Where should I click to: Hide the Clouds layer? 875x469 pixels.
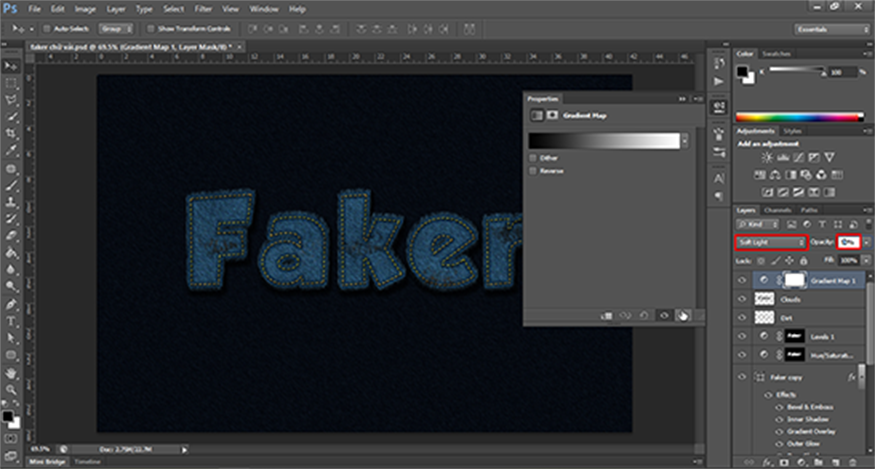point(742,299)
